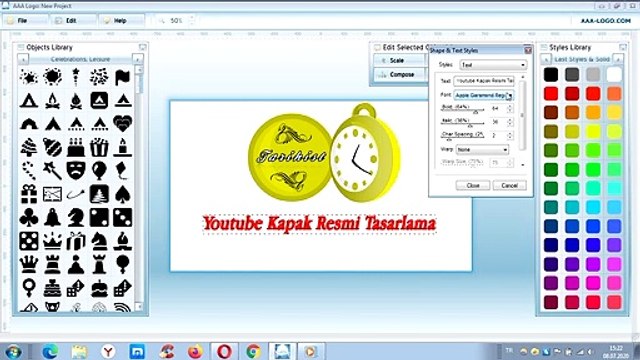Image resolution: width=640 pixels, height=360 pixels.
Task: Choose the heart shape in Objects Library
Action: pos(122,123)
